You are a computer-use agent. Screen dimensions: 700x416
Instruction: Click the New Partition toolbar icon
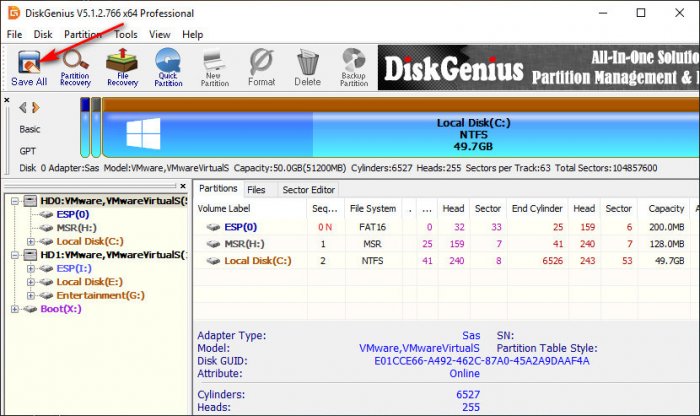tap(215, 68)
